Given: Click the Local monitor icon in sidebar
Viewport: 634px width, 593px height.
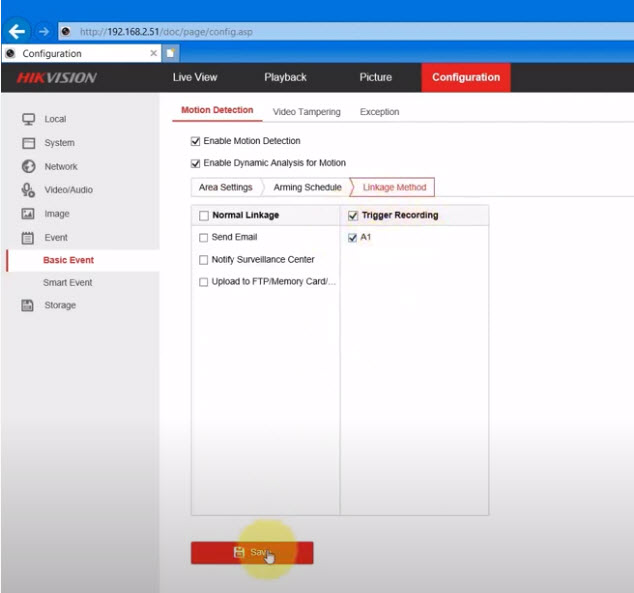Looking at the screenshot, I should 28,119.
